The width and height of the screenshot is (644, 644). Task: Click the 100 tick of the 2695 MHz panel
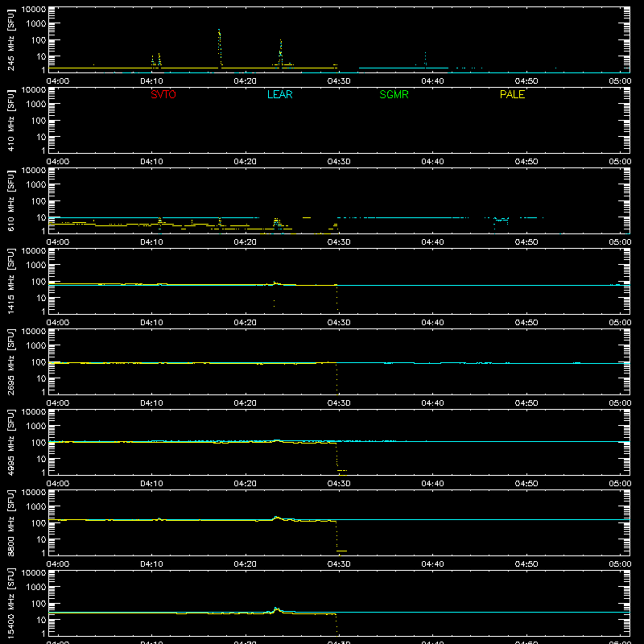click(x=39, y=362)
